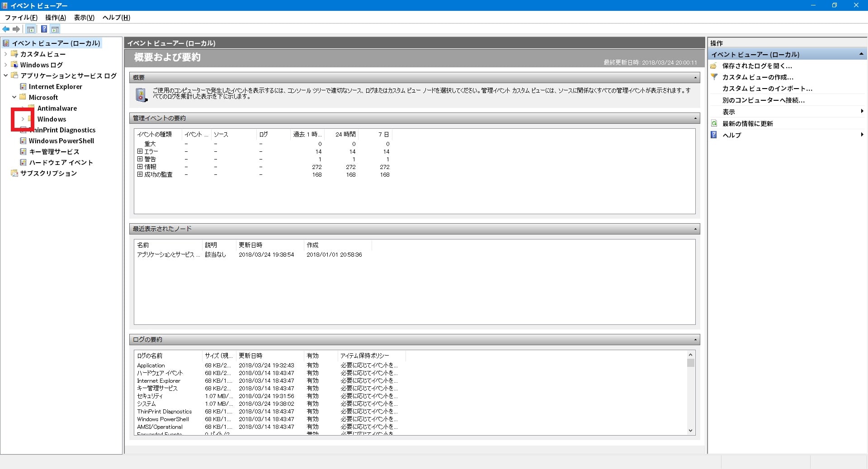The width and height of the screenshot is (868, 469).
Task: Open the ヘルプ submenu arrow in actions pane
Action: (x=862, y=135)
